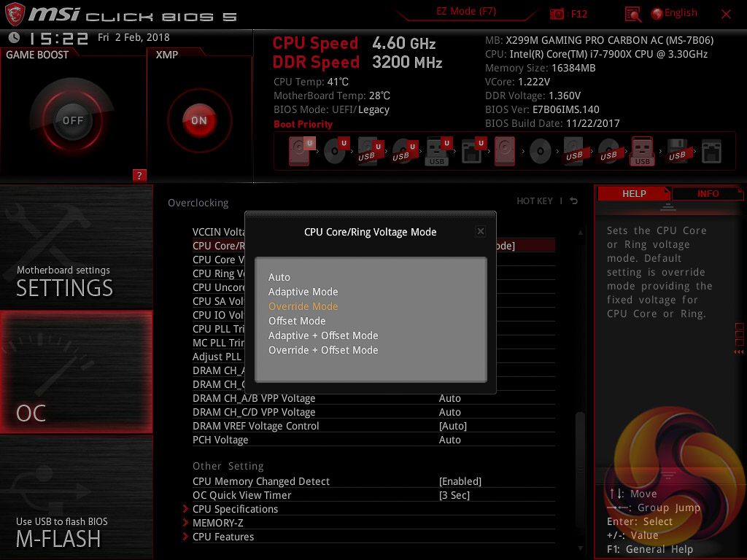Click the English language label
The height and width of the screenshot is (560, 747).
click(681, 13)
